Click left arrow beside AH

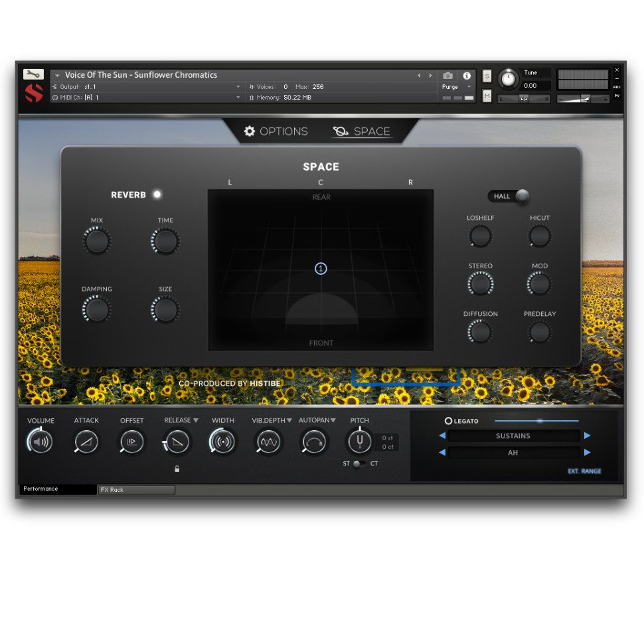[442, 452]
